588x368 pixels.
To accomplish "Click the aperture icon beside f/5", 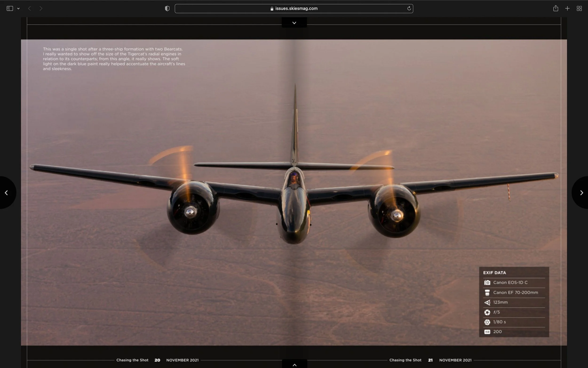I will [x=487, y=312].
